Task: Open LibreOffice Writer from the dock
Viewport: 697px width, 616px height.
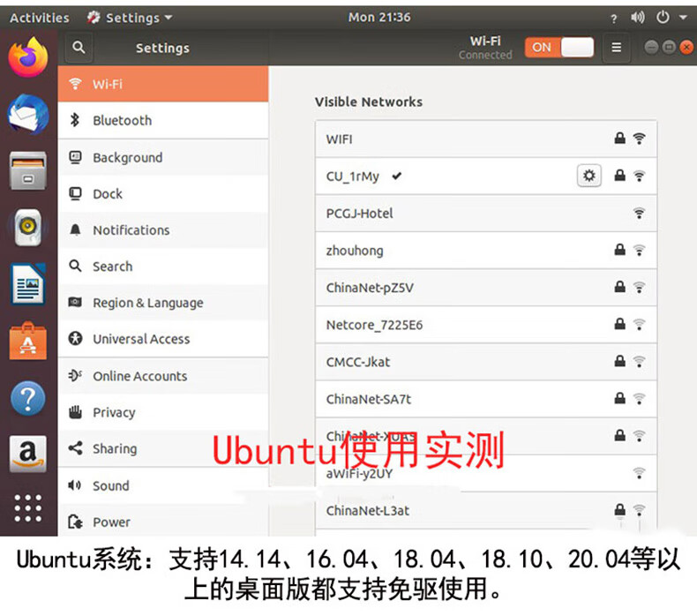Action: tap(28, 284)
